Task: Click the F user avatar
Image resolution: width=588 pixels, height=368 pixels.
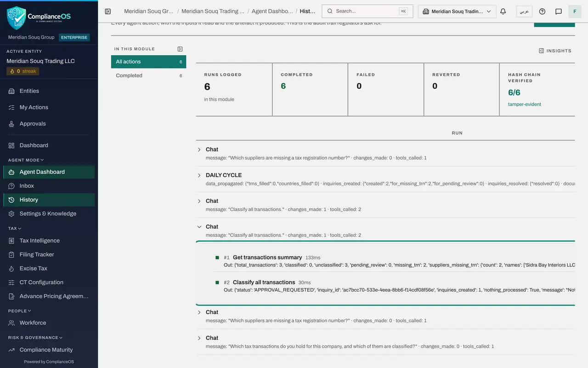Action: coord(575,11)
